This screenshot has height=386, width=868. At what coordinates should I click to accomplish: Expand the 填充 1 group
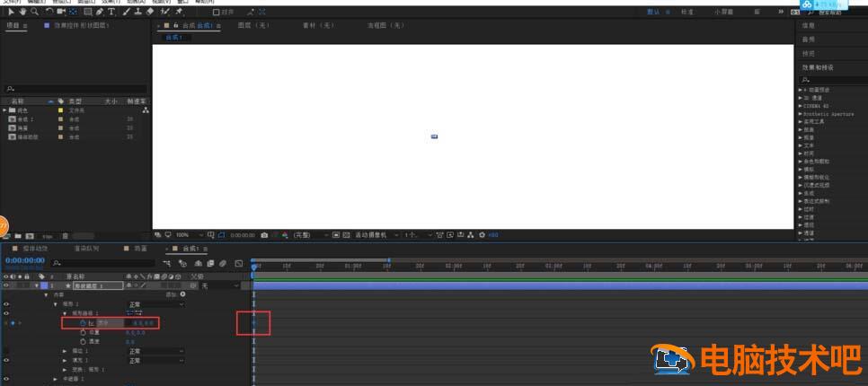point(65,361)
